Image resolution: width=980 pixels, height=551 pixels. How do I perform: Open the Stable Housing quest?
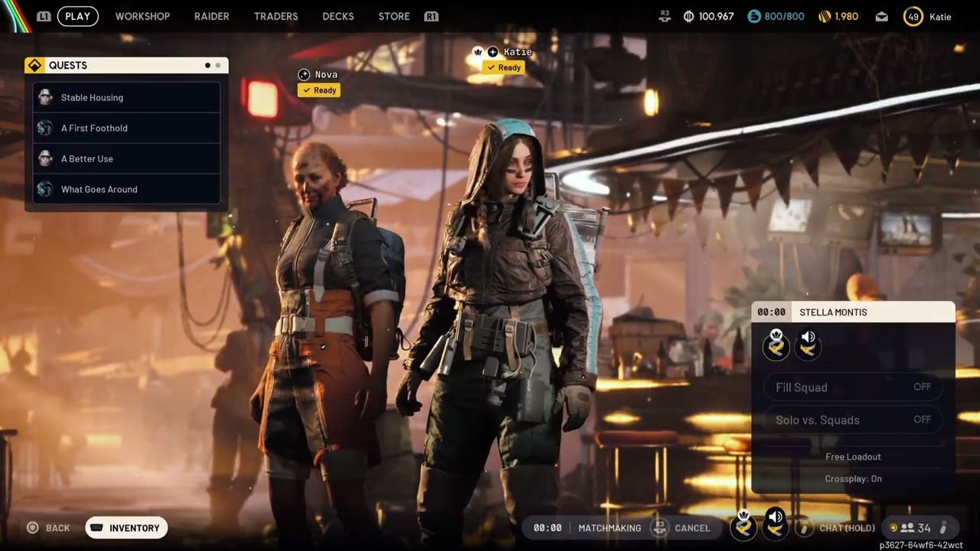[x=126, y=97]
